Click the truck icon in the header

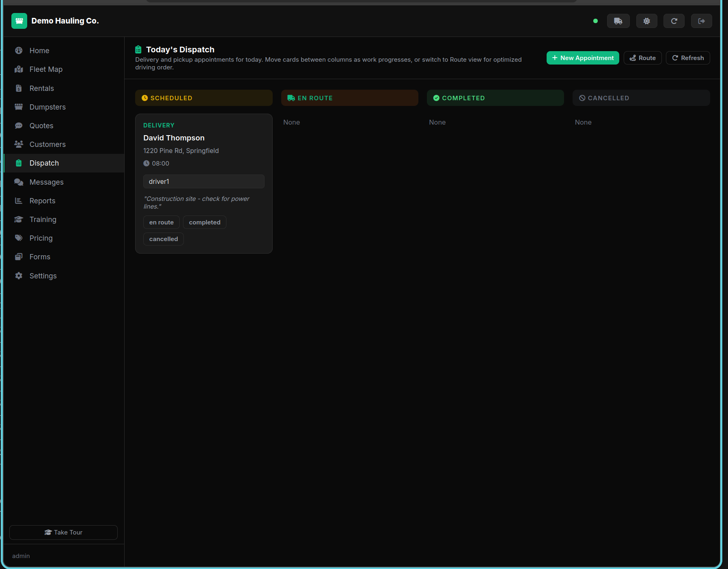[618, 21]
